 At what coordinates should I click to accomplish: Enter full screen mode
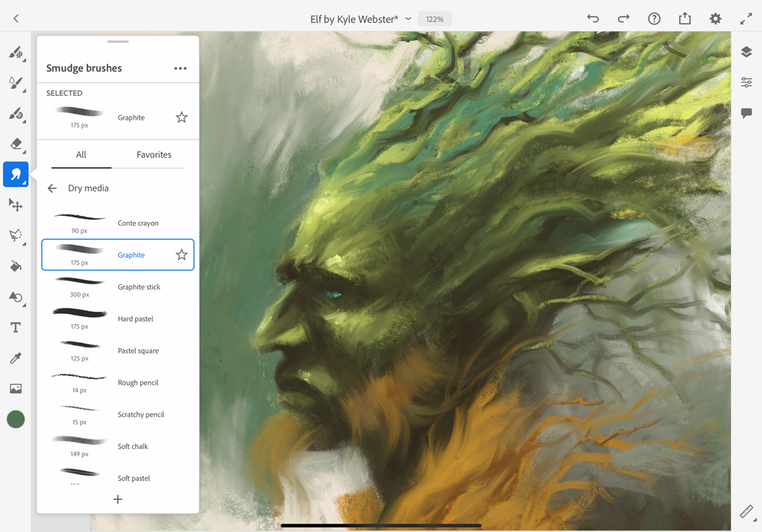746,18
